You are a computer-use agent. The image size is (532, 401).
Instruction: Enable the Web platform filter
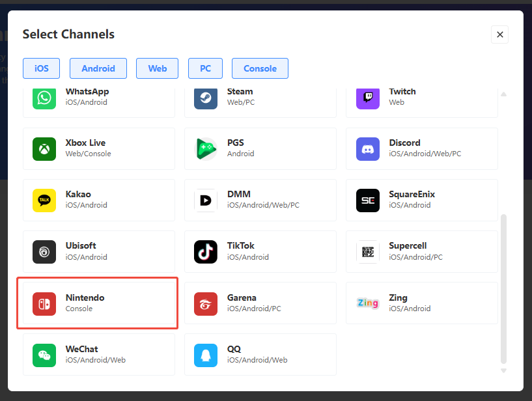(158, 68)
